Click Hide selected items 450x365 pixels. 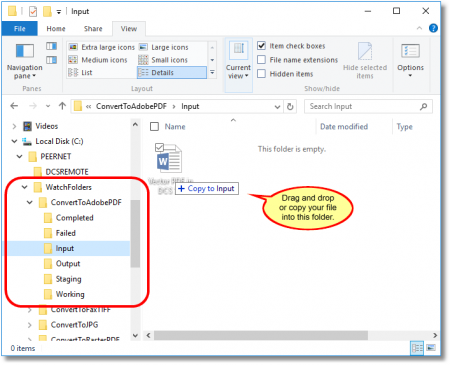click(365, 61)
